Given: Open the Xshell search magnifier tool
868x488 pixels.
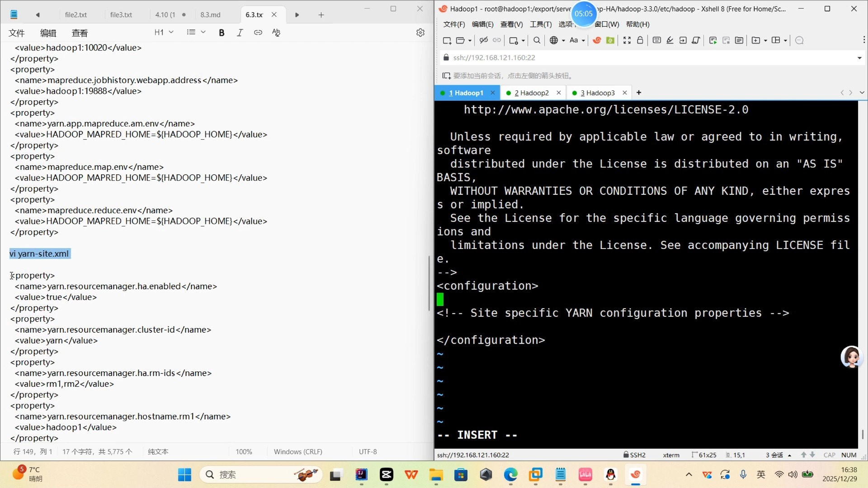Looking at the screenshot, I should pos(537,40).
